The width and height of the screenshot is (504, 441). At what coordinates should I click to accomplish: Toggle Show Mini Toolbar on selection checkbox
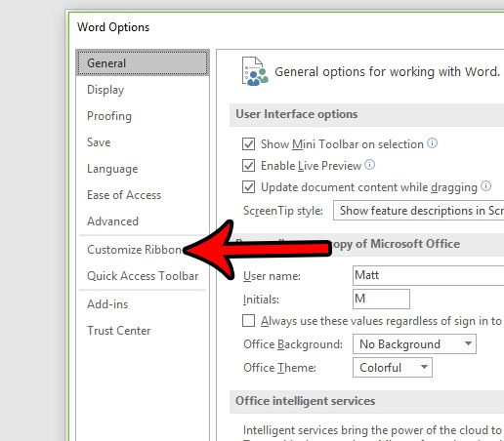(248, 143)
